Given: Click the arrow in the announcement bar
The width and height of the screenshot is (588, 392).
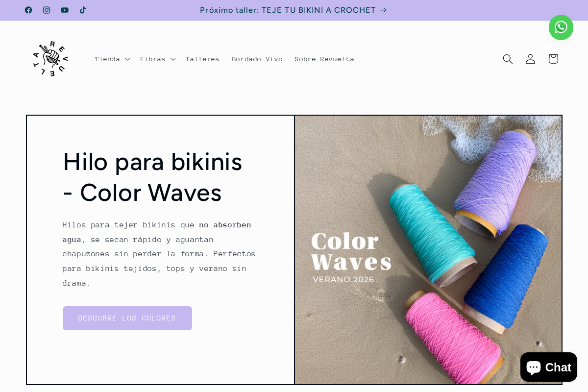Looking at the screenshot, I should click(383, 10).
